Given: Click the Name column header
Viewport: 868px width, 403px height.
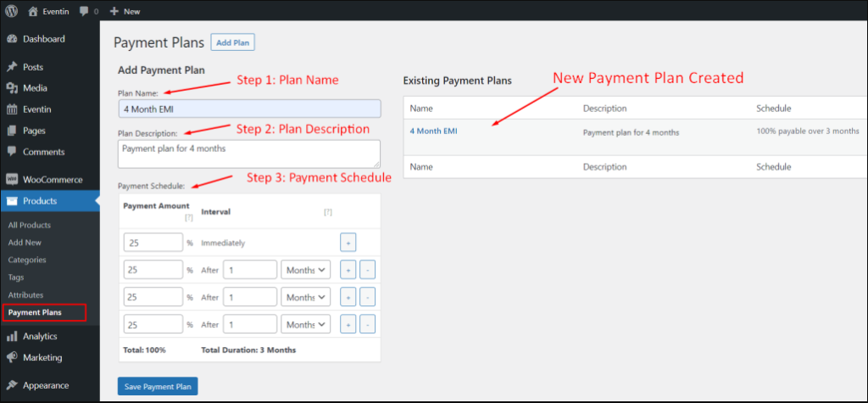Looking at the screenshot, I should pyautogui.click(x=421, y=108).
